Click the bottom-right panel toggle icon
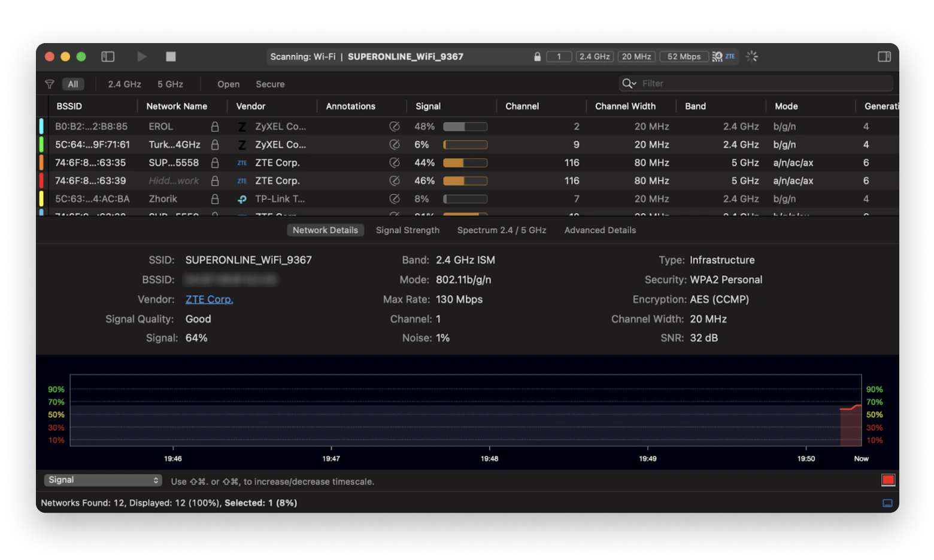934x560 pixels. click(x=888, y=503)
